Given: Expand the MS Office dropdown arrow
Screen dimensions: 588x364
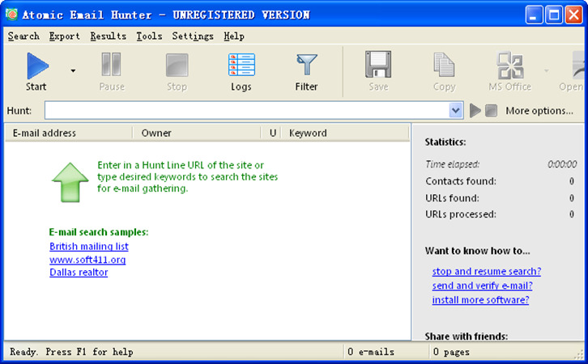Looking at the screenshot, I should (547, 70).
